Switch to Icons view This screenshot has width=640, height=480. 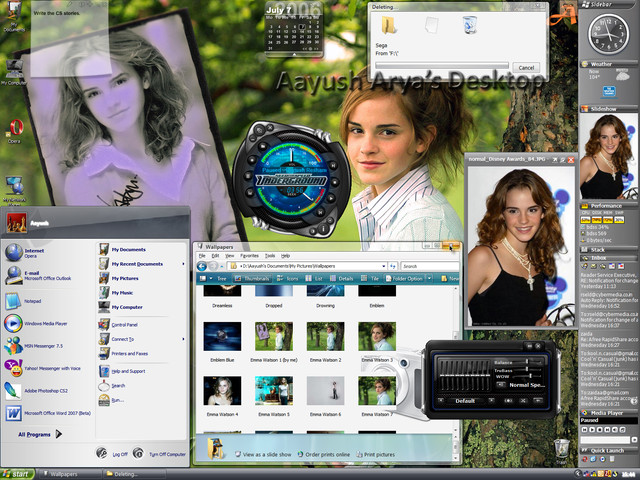287,278
